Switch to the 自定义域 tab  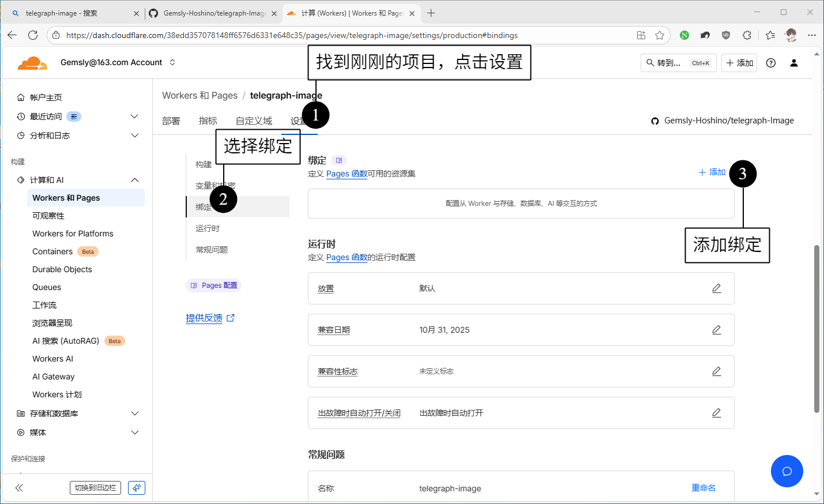pyautogui.click(x=254, y=121)
